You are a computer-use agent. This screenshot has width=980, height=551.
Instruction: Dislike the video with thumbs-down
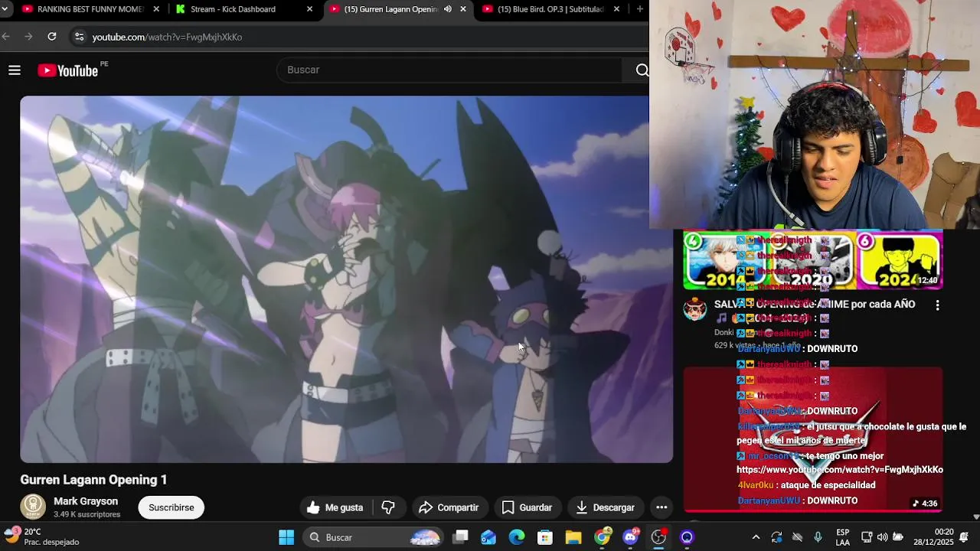[388, 507]
